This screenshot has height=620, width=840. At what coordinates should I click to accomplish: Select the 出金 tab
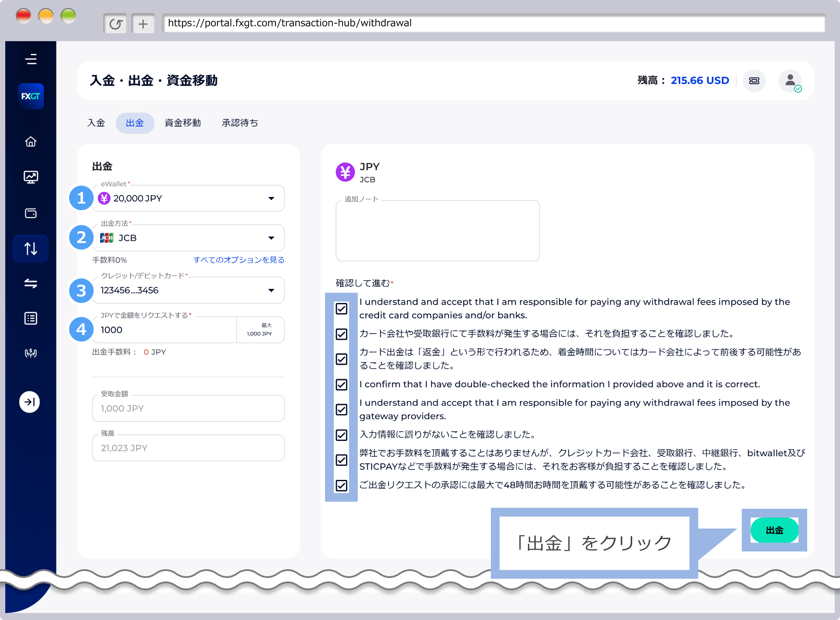click(x=135, y=123)
